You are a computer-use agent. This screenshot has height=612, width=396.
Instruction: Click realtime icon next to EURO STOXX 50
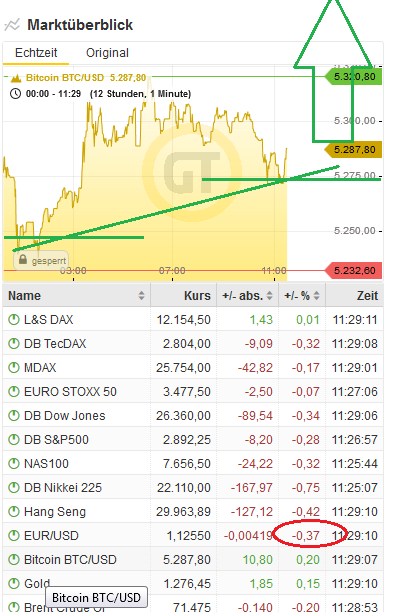(x=14, y=391)
